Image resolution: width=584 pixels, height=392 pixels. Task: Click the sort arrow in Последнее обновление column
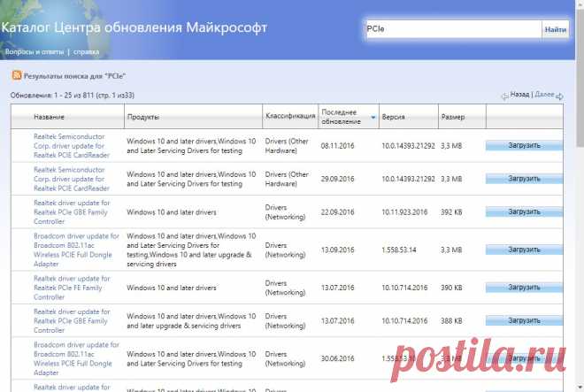coord(373,118)
